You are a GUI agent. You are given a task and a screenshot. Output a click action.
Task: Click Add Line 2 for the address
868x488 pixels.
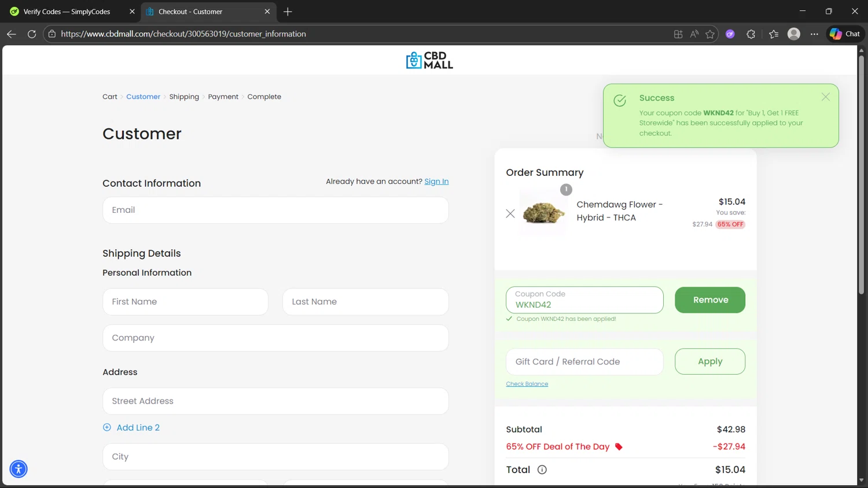tap(138, 427)
